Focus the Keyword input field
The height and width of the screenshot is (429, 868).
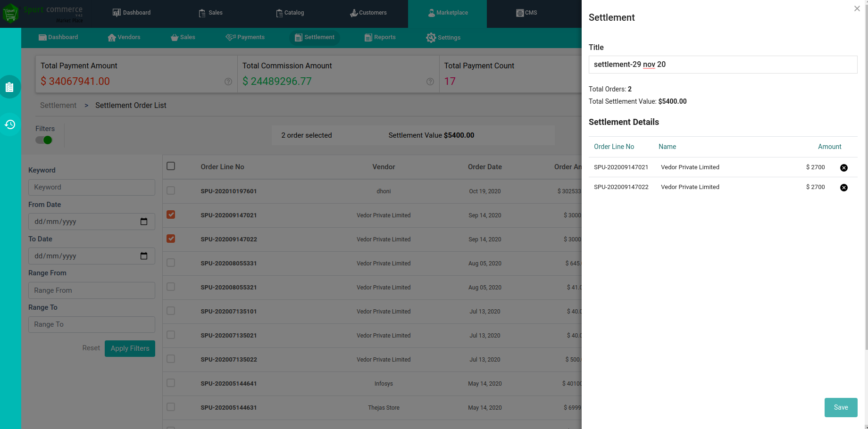tap(92, 187)
